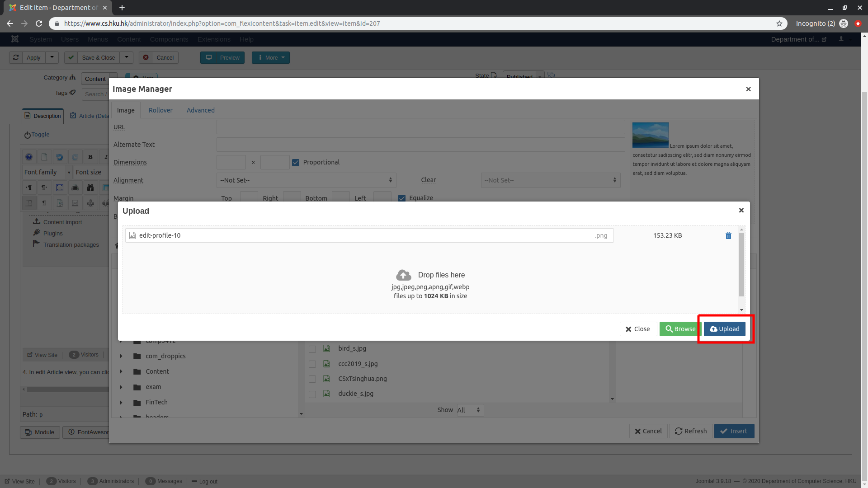Insert non-breaking space icon in editor
The height and width of the screenshot is (488, 868).
[75, 203]
